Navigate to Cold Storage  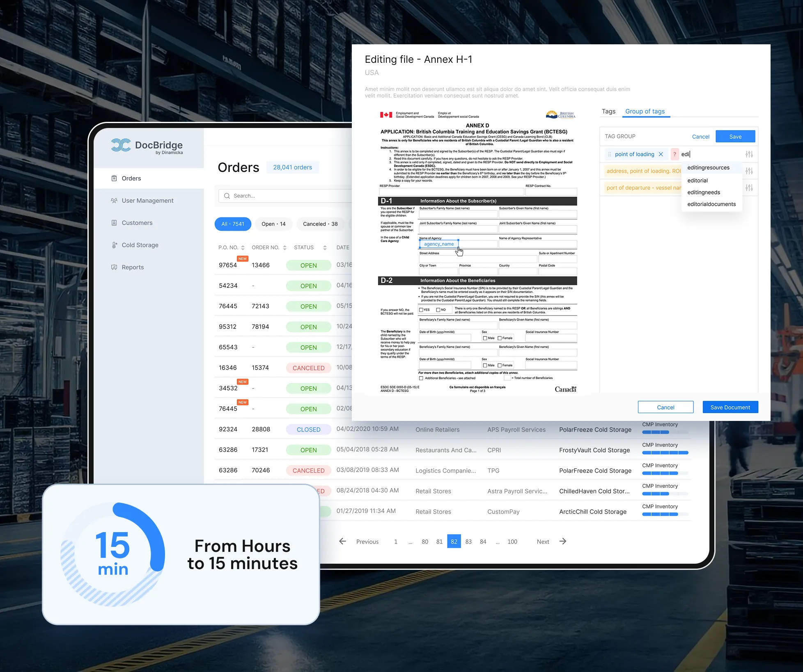click(x=140, y=245)
